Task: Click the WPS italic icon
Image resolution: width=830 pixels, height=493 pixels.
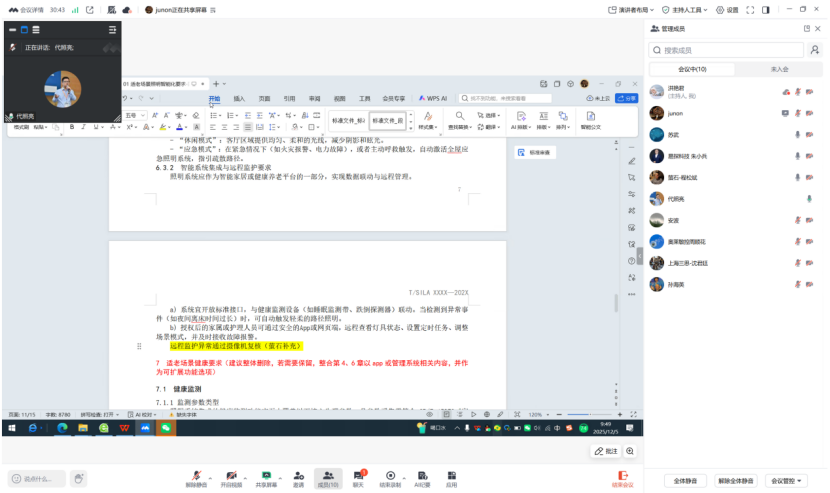Action: click(83, 127)
